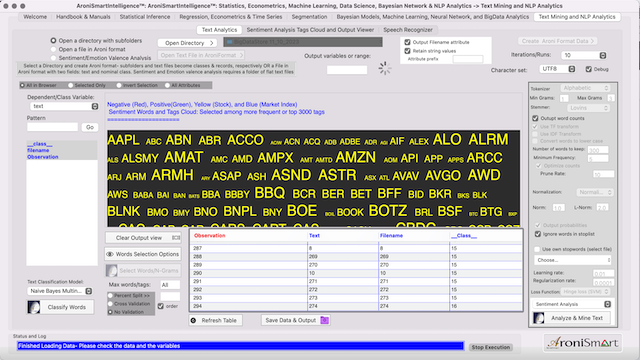Select Open a file in Aroni format
The height and width of the screenshot is (360, 640).
53,49
